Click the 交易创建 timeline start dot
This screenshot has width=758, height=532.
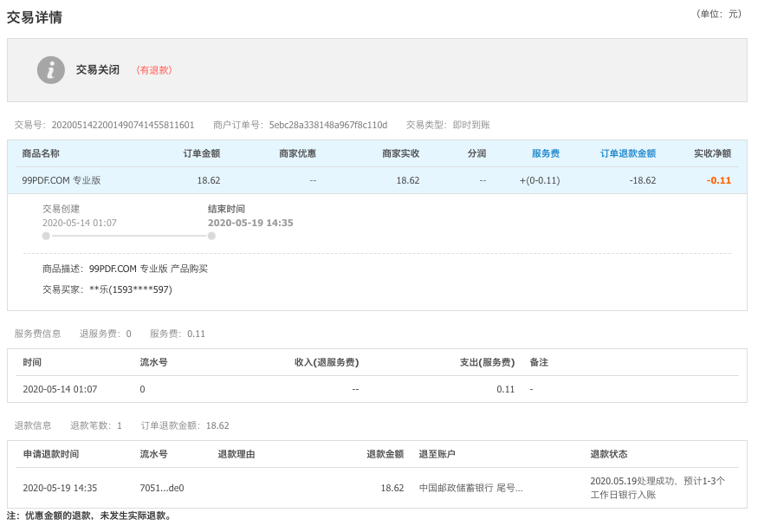(46, 236)
